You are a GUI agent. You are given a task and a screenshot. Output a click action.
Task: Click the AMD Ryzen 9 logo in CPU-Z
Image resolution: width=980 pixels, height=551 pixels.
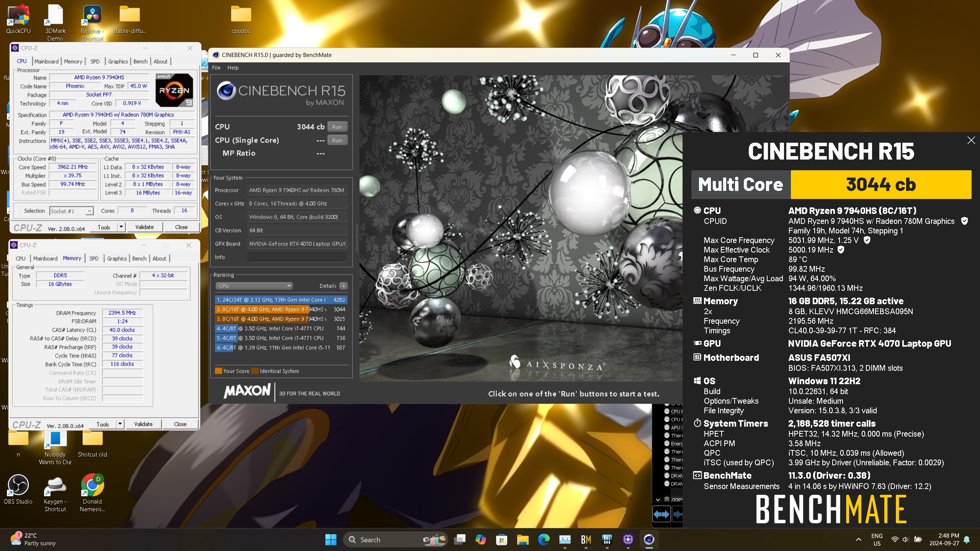[x=174, y=90]
